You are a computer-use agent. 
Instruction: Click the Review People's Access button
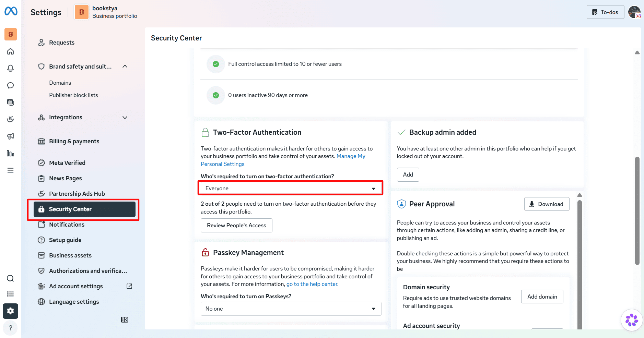(x=236, y=225)
